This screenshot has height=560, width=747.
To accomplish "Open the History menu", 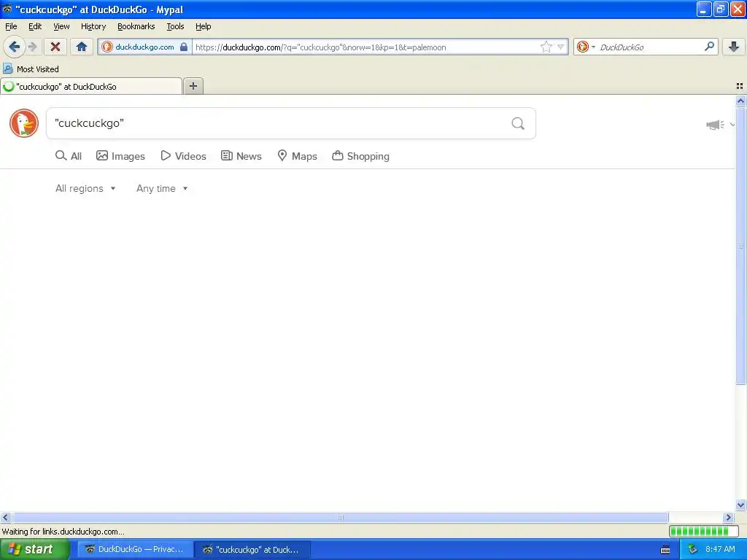I will pos(93,26).
